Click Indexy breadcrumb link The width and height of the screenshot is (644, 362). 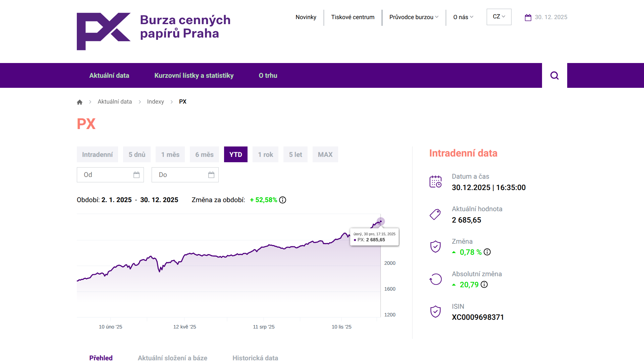(x=155, y=102)
